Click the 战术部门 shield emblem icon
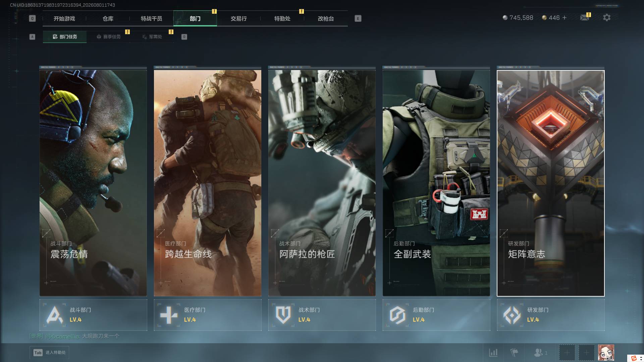The height and width of the screenshot is (362, 644). pos(283,315)
